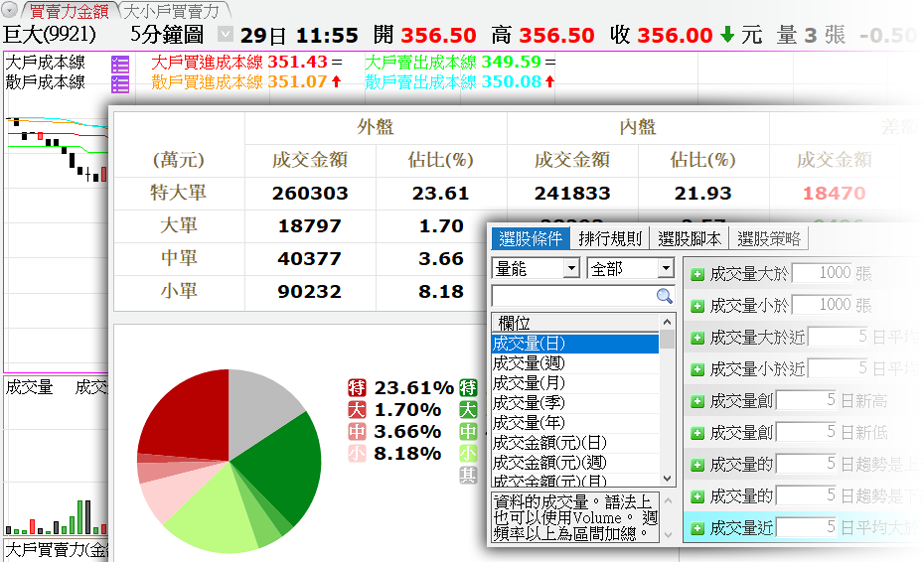
Task: Add the 成交量創 日新高 condition
Action: point(697,402)
